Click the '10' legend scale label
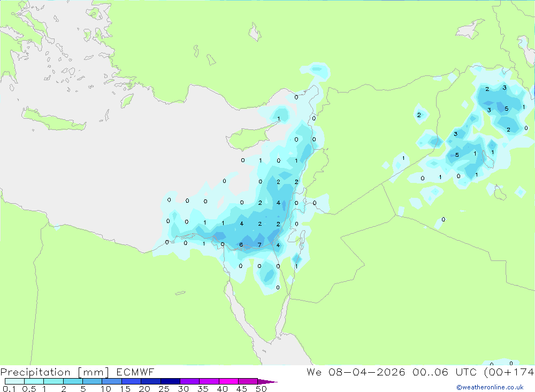The width and height of the screenshot is (535, 392). pos(106,389)
